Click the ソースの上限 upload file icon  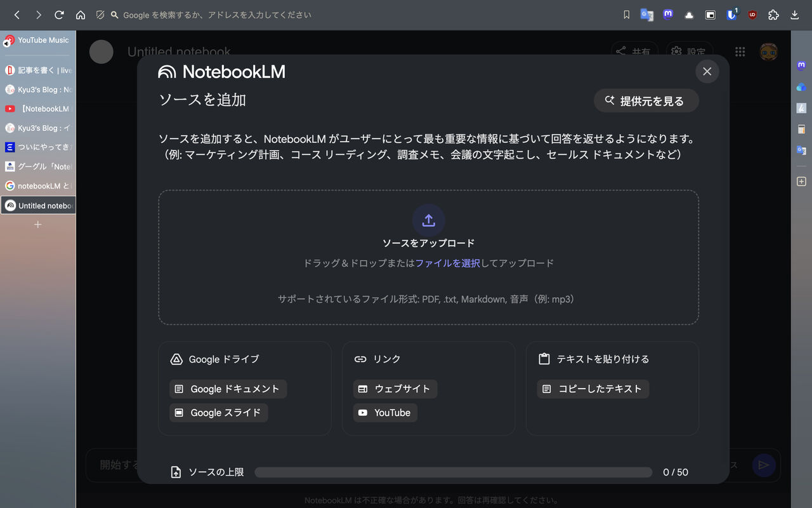(x=176, y=472)
